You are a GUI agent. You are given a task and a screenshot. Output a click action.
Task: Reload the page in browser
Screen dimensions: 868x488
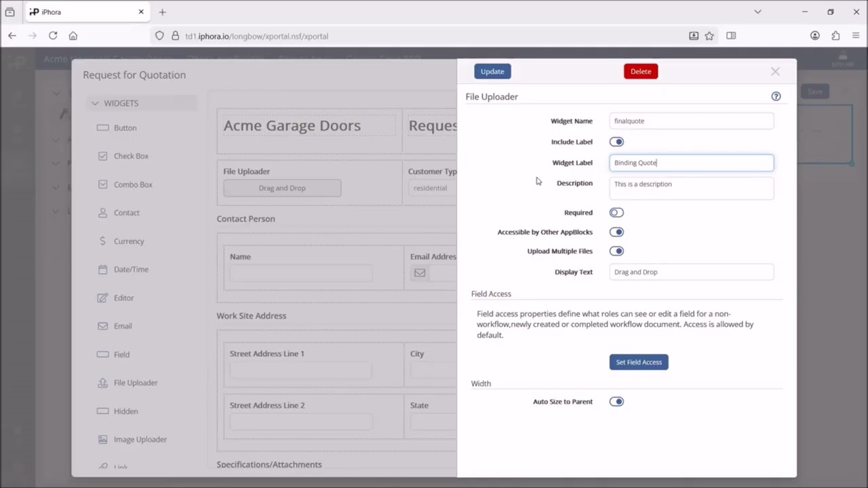coord(53,36)
